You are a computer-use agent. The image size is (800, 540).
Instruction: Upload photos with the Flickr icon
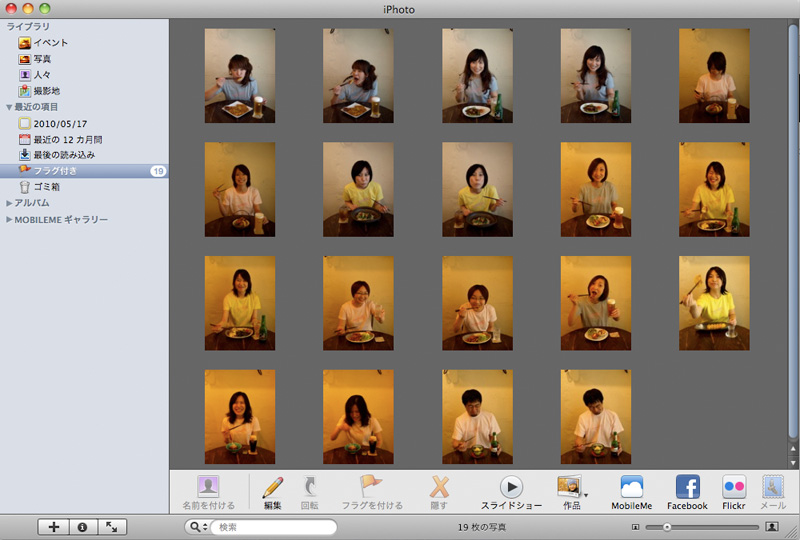(x=734, y=487)
